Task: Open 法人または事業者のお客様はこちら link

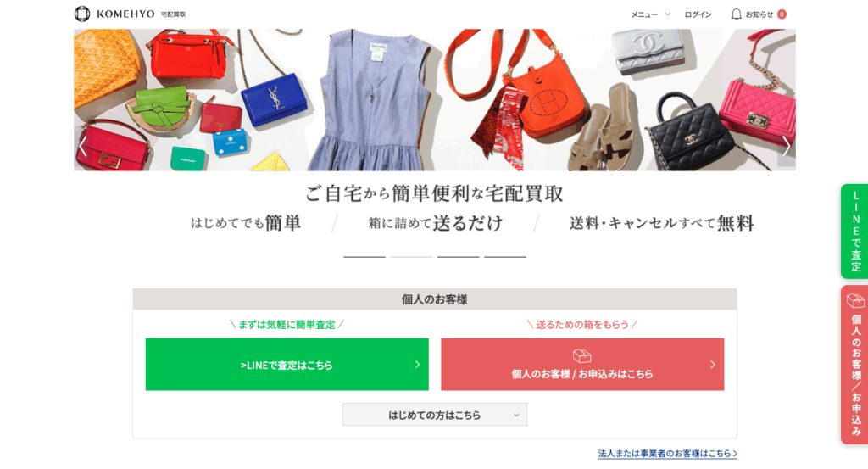Action: coord(667,454)
